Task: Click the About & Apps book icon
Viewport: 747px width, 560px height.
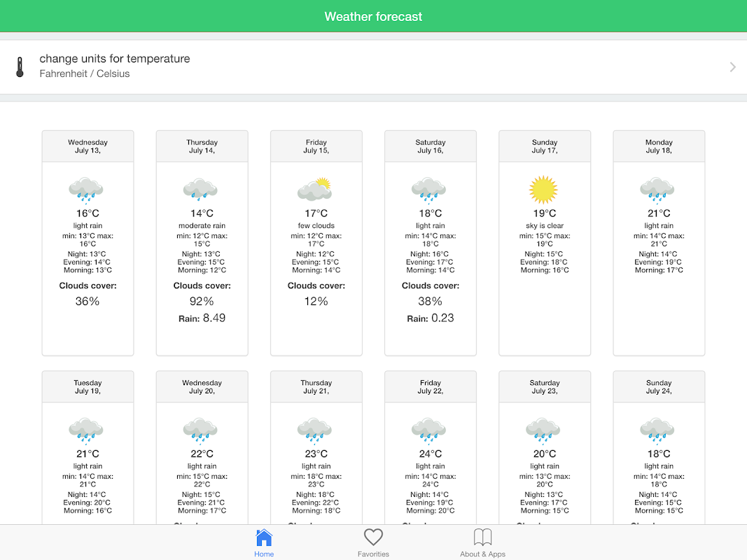Action: (x=482, y=538)
